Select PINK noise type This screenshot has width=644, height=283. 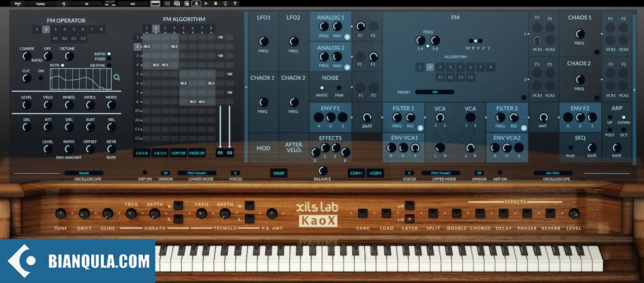pyautogui.click(x=339, y=87)
